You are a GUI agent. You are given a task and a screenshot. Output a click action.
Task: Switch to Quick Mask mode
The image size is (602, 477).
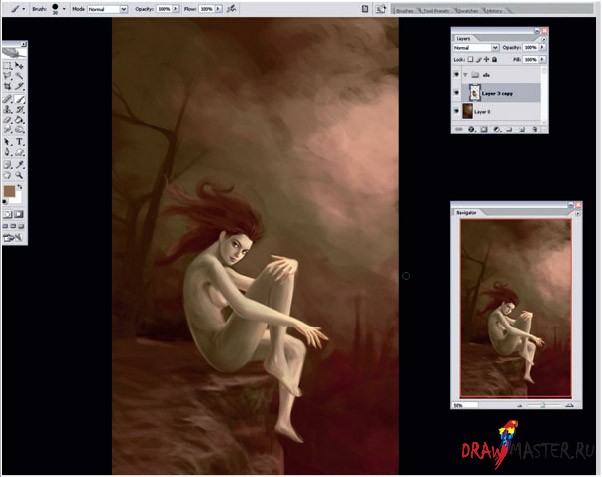tap(19, 214)
